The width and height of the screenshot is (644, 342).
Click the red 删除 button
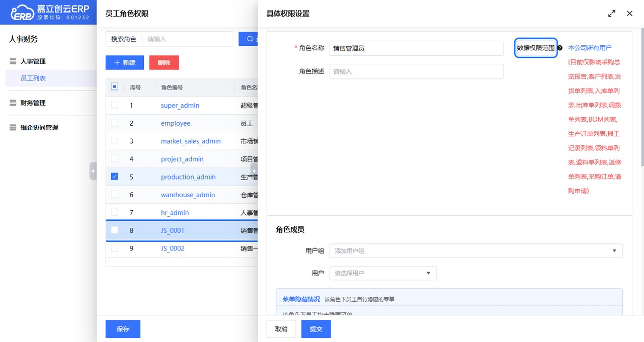(x=164, y=62)
